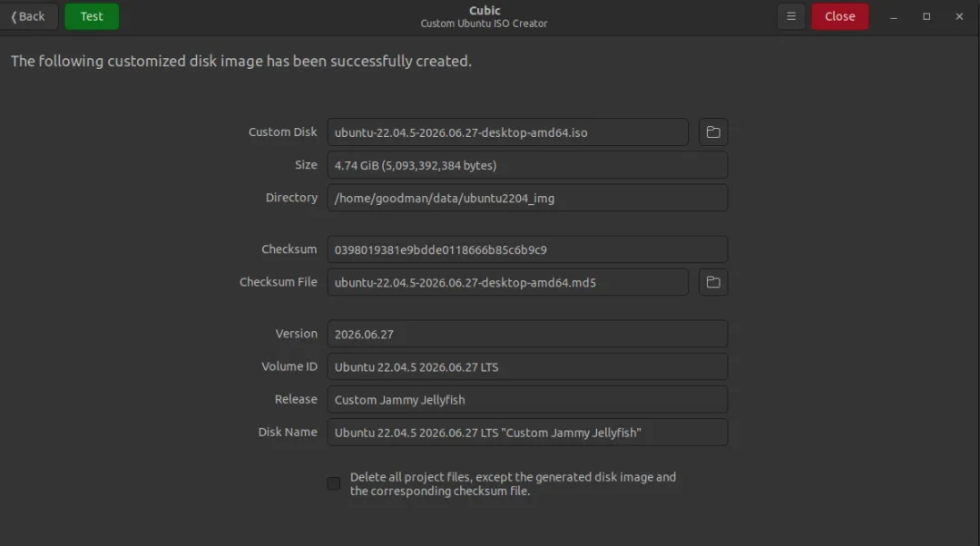The width and height of the screenshot is (980, 546).
Task: Click the 'Delete all project files' label text
Action: click(x=513, y=483)
